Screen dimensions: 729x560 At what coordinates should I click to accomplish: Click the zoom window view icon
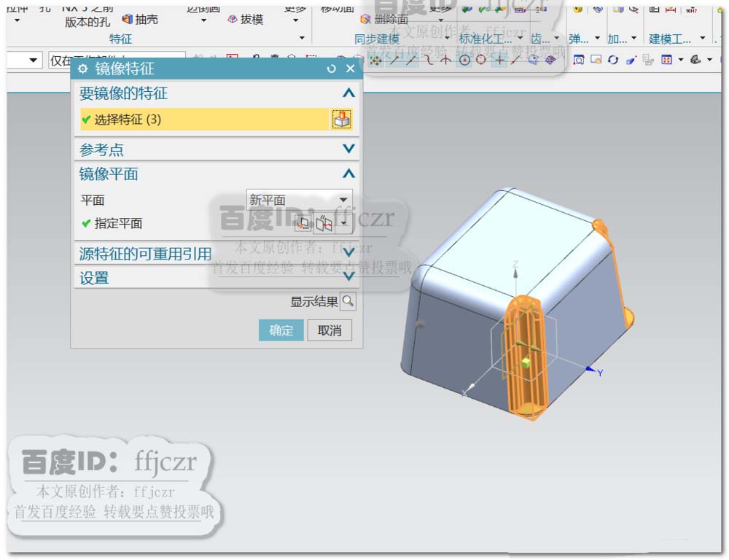coord(596,60)
